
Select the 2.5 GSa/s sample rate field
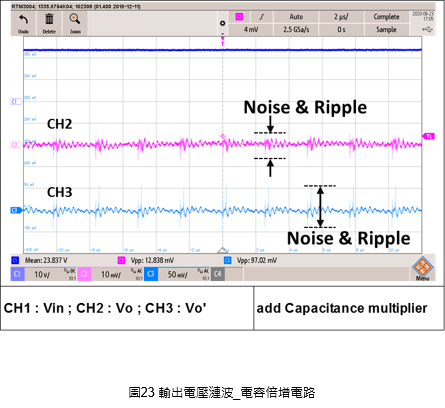coord(296,29)
